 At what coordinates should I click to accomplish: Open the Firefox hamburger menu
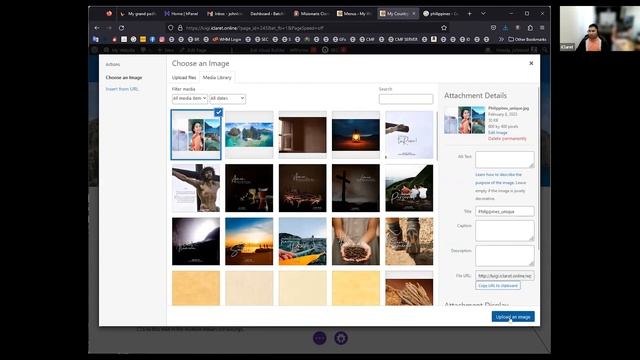pos(542,28)
